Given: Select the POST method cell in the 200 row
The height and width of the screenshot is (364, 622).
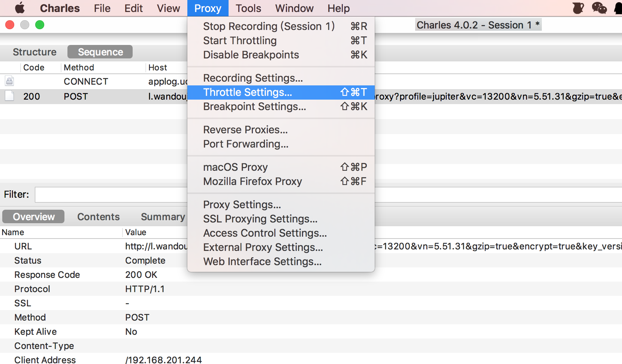Looking at the screenshot, I should click(x=76, y=96).
